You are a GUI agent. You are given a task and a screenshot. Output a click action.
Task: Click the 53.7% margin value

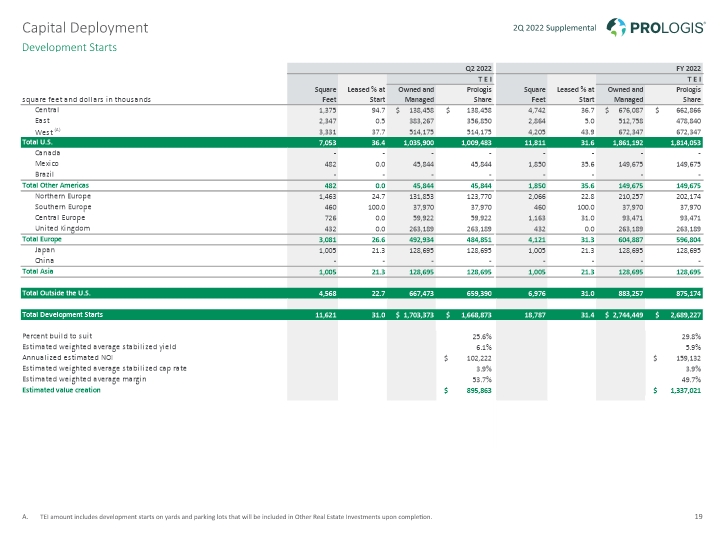point(482,380)
